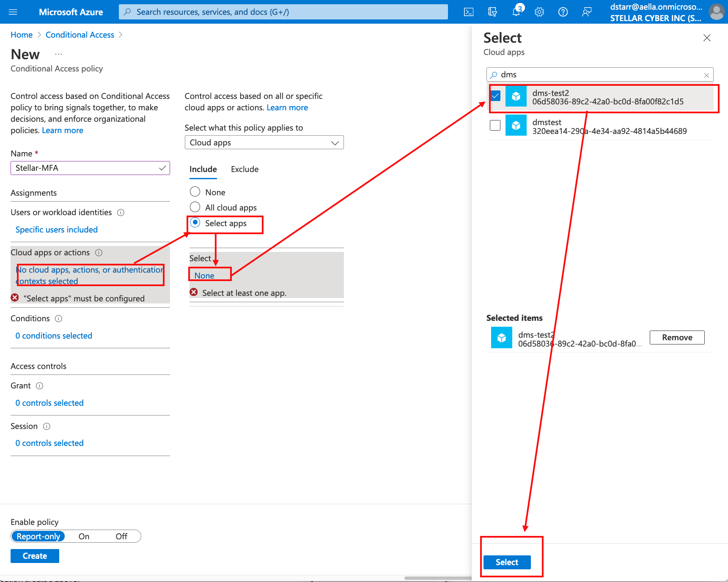
Task: Set Enable policy toggle to On
Action: click(84, 536)
